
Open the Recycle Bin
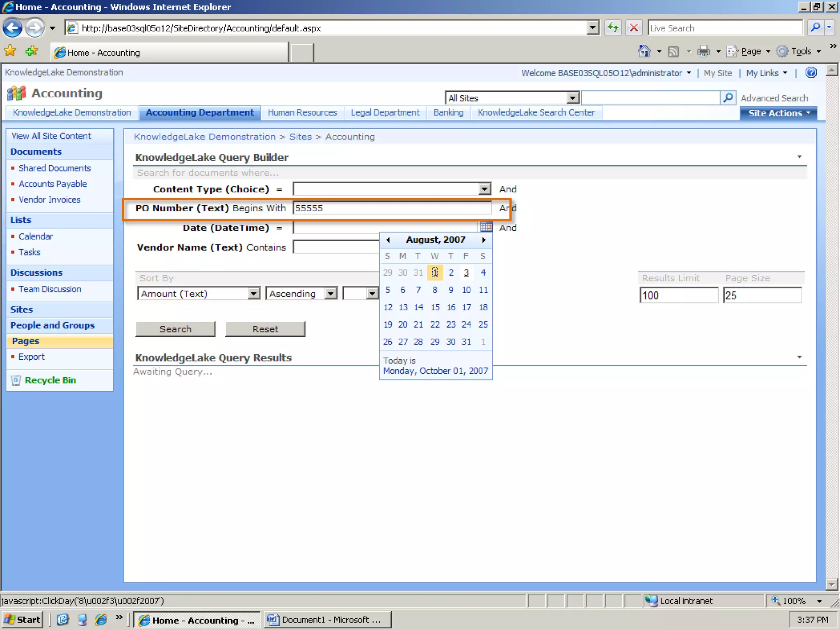pyautogui.click(x=50, y=380)
